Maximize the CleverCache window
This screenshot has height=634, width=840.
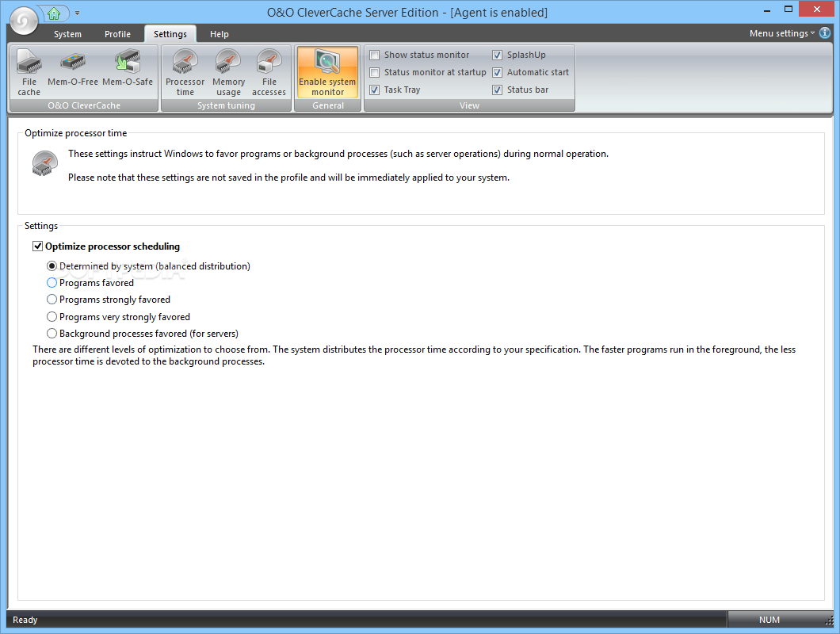coord(788,9)
